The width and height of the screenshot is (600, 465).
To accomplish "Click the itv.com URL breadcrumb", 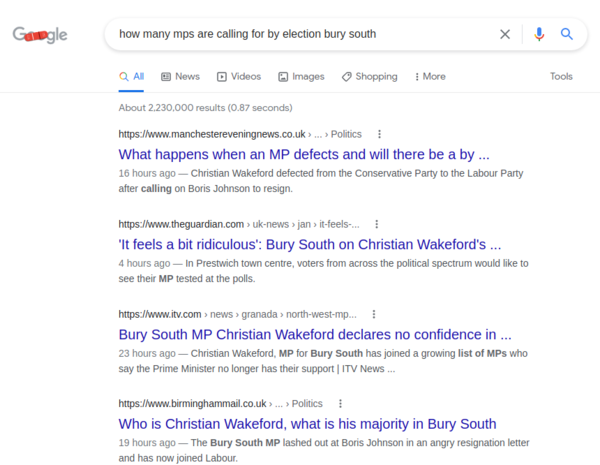I will click(x=237, y=314).
